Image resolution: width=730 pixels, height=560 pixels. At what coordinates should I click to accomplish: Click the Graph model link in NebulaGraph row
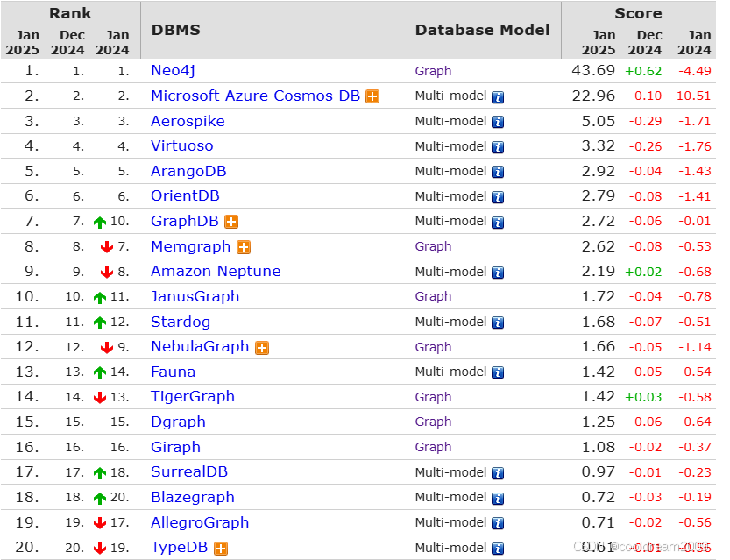(433, 347)
